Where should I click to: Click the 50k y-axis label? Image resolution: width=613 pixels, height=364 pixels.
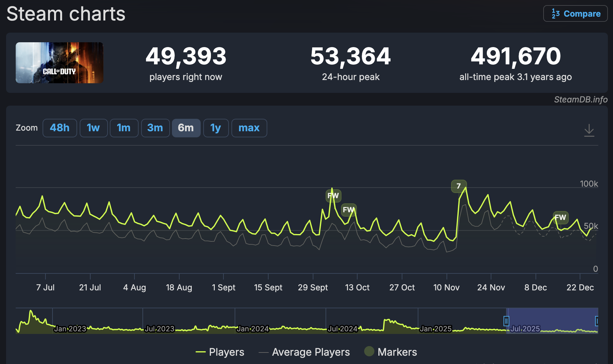click(591, 226)
